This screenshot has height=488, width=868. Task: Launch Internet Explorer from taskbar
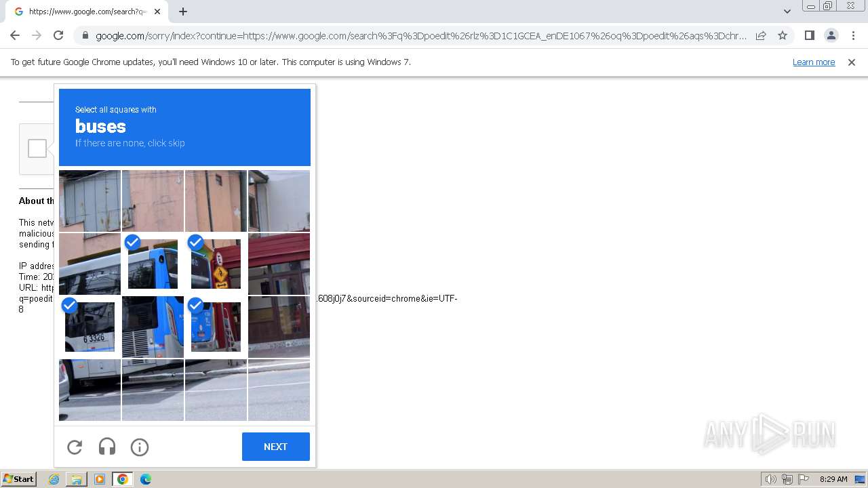coord(54,479)
